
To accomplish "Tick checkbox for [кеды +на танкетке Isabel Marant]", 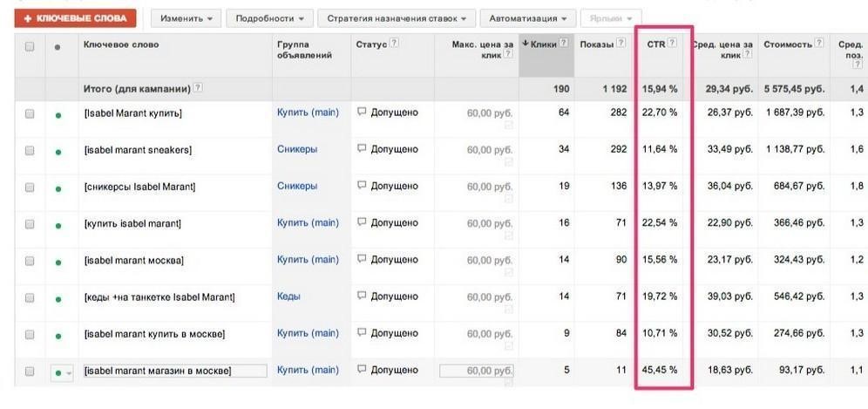I will [x=30, y=297].
